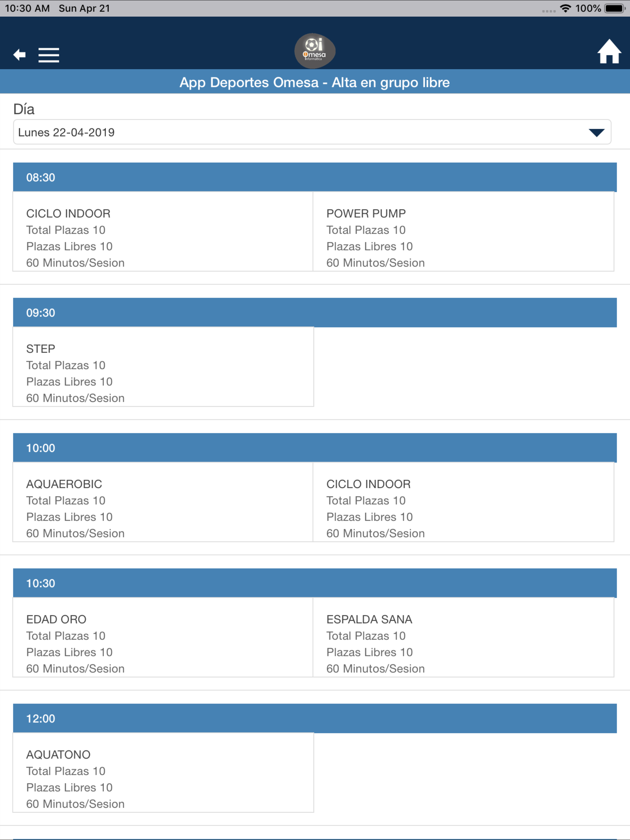Pick the 10:00 CICLO INDOOR class

click(463, 502)
